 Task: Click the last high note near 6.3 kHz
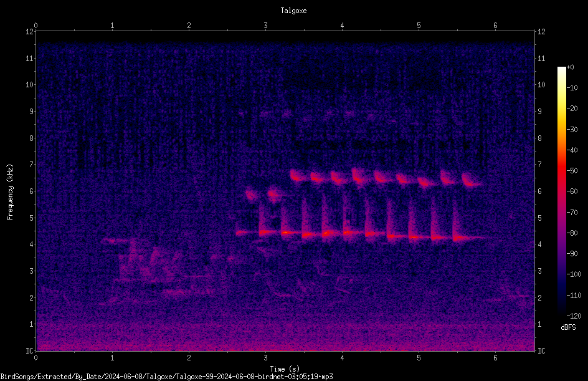tap(471, 180)
